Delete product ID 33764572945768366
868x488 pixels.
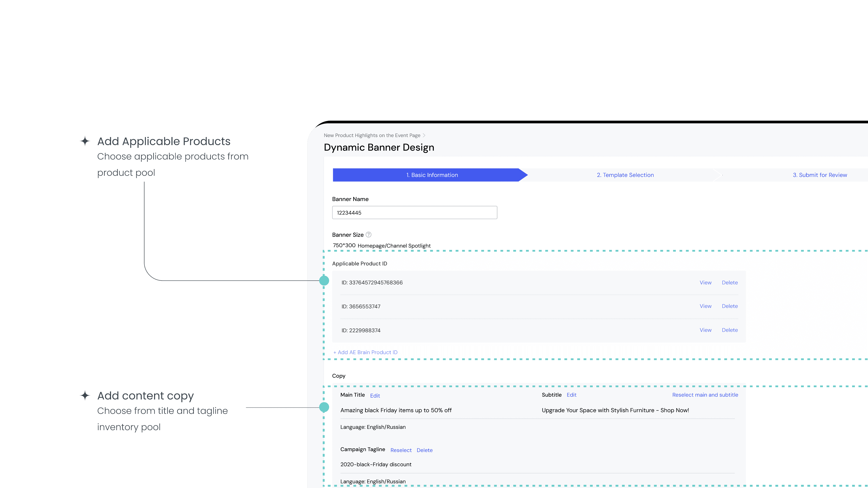tap(729, 283)
